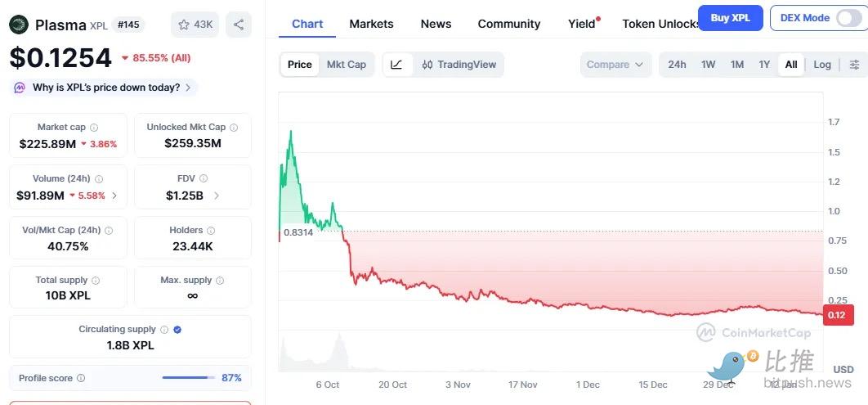Click the Profile score progress bar

pos(186,378)
